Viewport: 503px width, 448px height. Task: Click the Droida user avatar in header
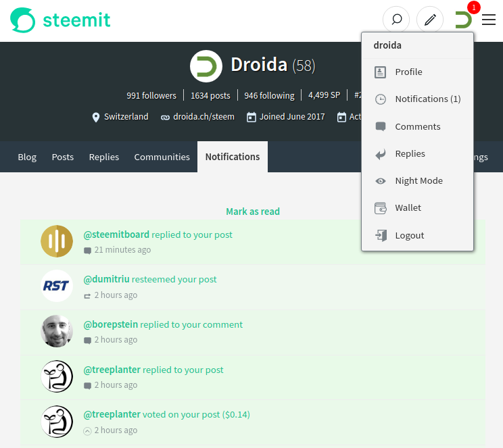click(463, 20)
